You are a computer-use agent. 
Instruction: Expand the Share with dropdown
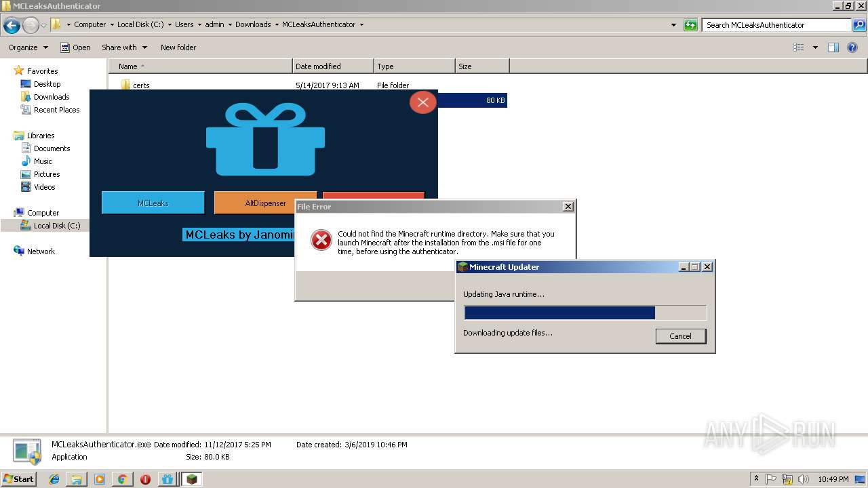pos(124,47)
